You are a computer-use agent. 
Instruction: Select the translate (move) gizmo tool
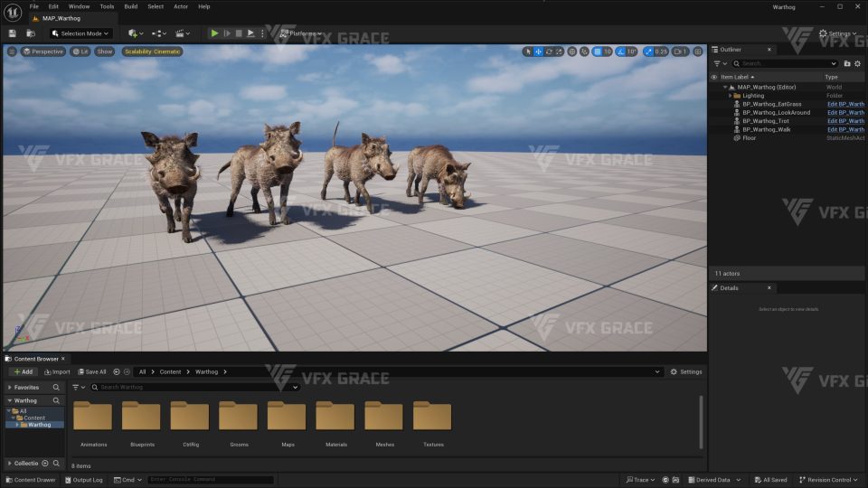(x=539, y=52)
